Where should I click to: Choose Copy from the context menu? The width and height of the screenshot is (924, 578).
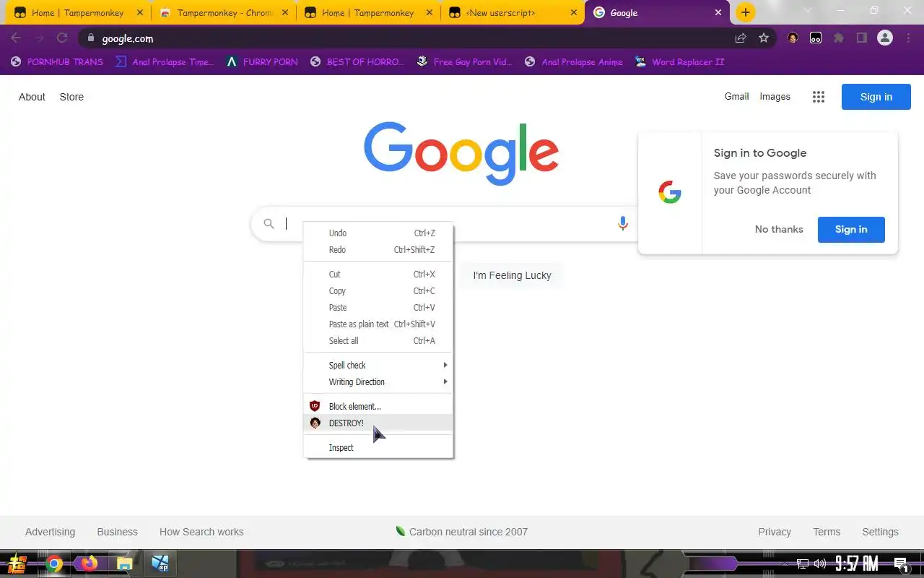tap(378, 291)
